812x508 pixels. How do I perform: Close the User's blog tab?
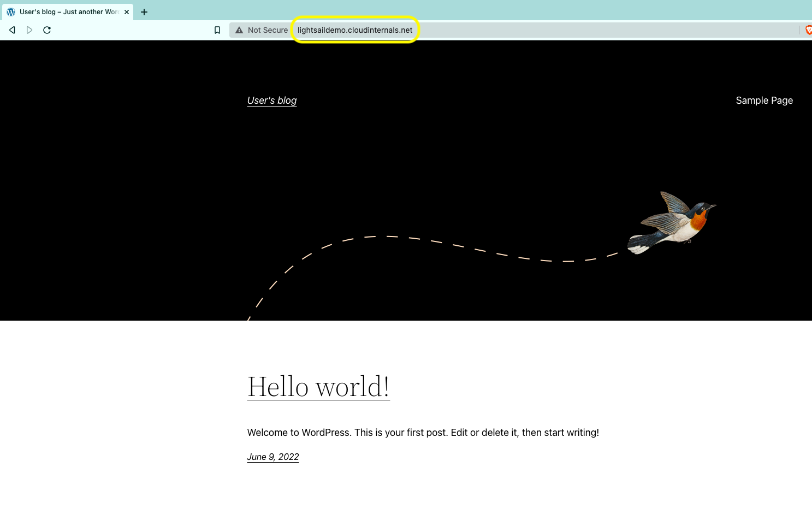[126, 11]
